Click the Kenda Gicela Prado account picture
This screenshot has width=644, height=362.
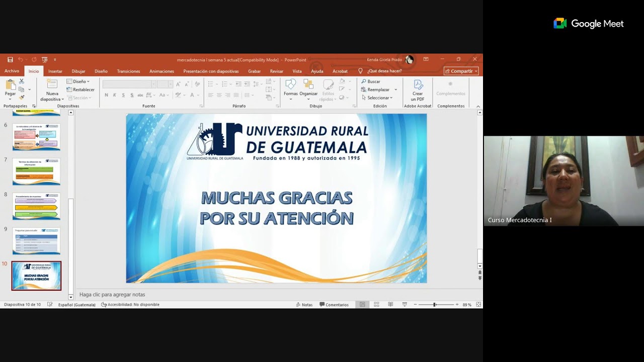409,60
